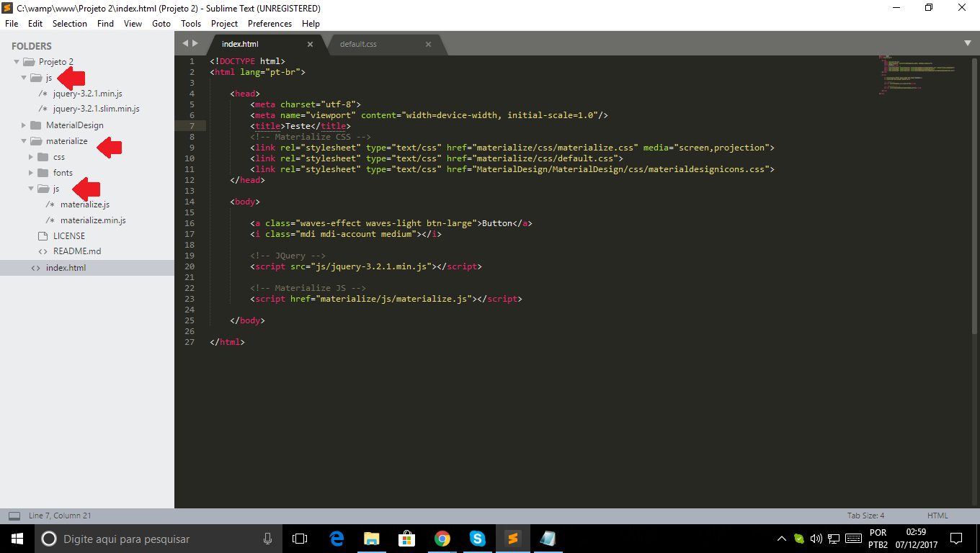Close the index.html tab
This screenshot has height=553, width=980.
311,45
